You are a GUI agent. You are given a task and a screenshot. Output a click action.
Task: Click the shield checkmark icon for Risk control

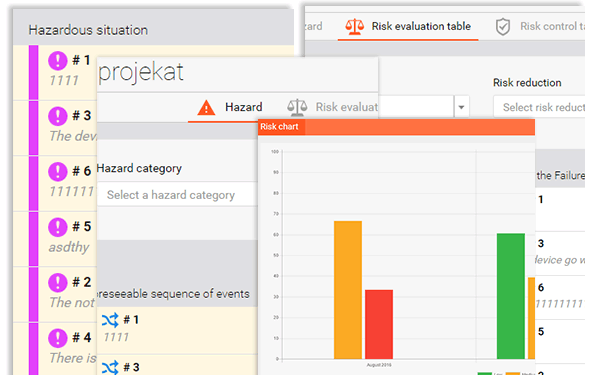click(503, 27)
